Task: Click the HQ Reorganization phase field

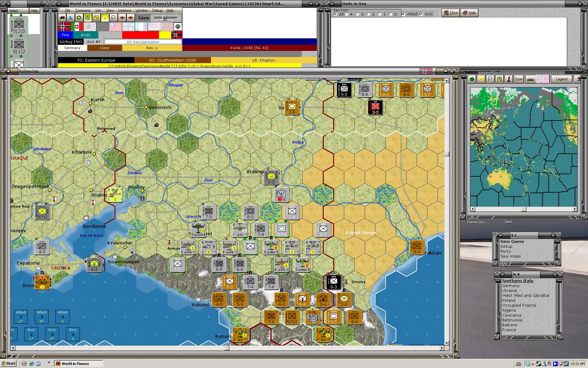Action: (143, 42)
